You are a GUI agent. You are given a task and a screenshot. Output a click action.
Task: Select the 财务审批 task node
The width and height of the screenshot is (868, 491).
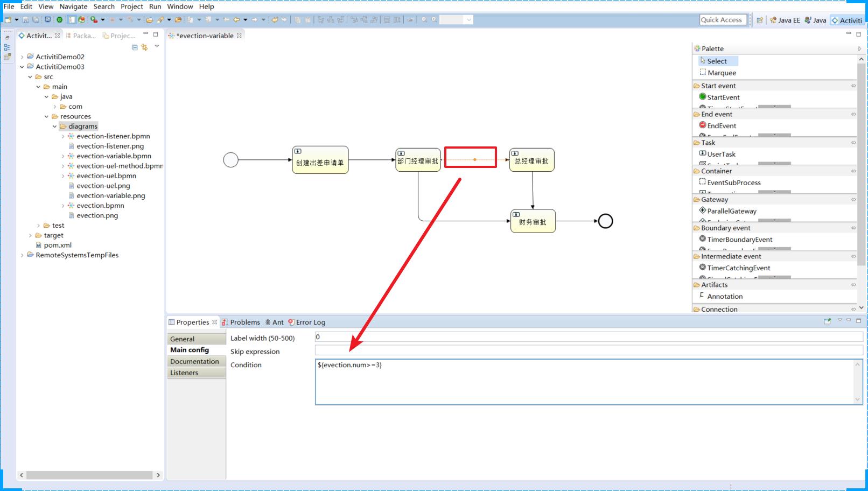pyautogui.click(x=533, y=221)
